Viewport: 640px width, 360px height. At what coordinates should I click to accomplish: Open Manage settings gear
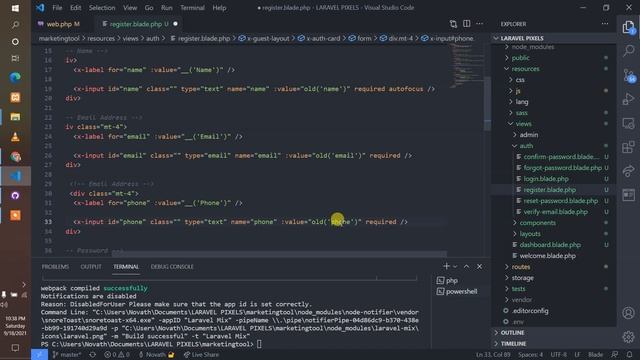click(629, 337)
